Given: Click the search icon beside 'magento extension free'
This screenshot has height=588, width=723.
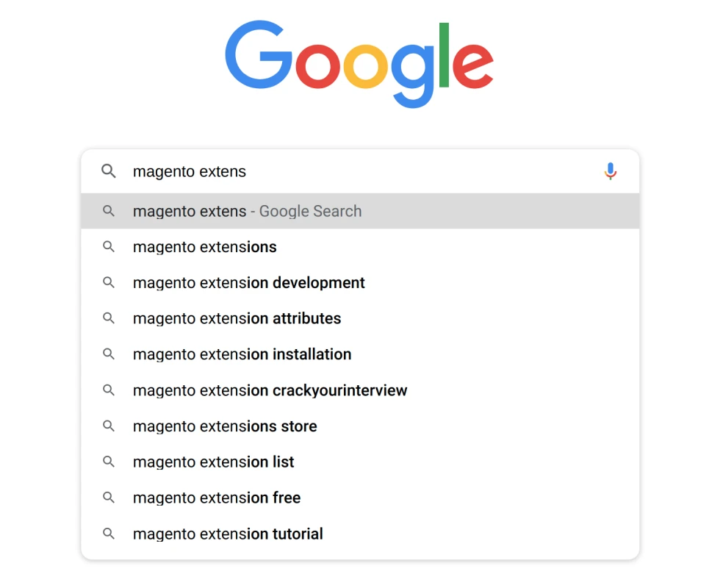Looking at the screenshot, I should click(x=108, y=498).
